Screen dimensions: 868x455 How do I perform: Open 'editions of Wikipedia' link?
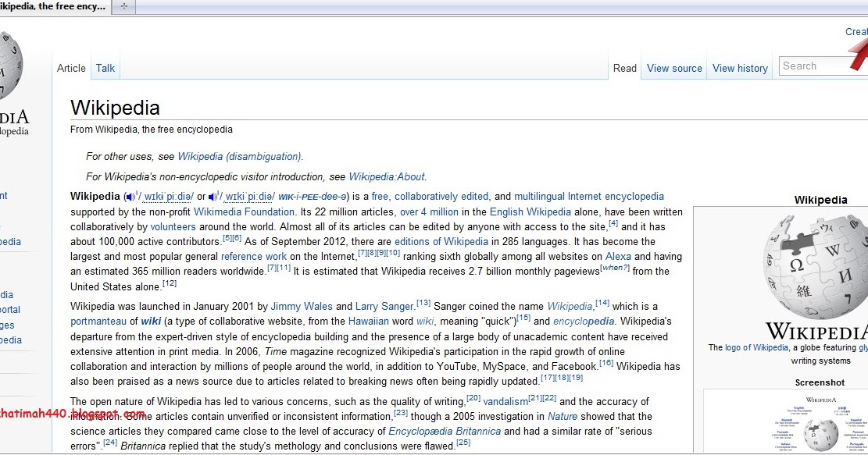pos(441,242)
